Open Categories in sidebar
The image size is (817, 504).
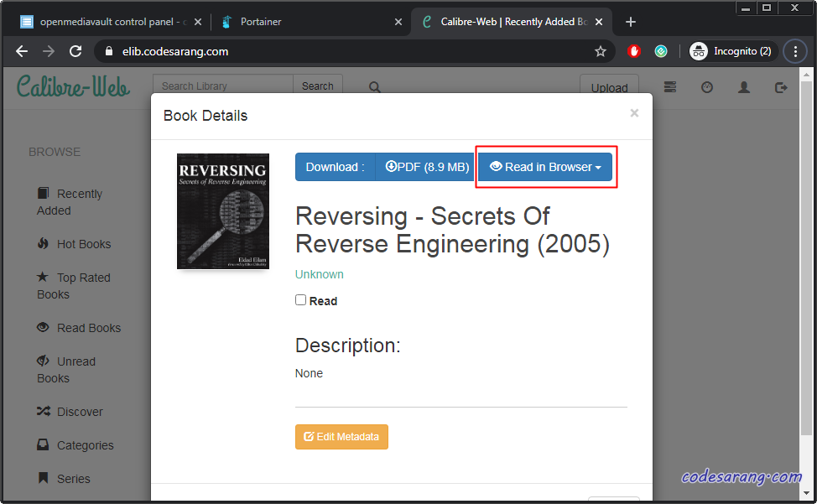(x=75, y=445)
